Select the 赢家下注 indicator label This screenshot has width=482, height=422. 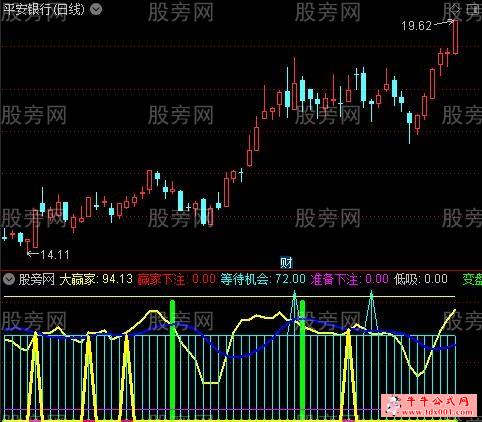tap(161, 279)
